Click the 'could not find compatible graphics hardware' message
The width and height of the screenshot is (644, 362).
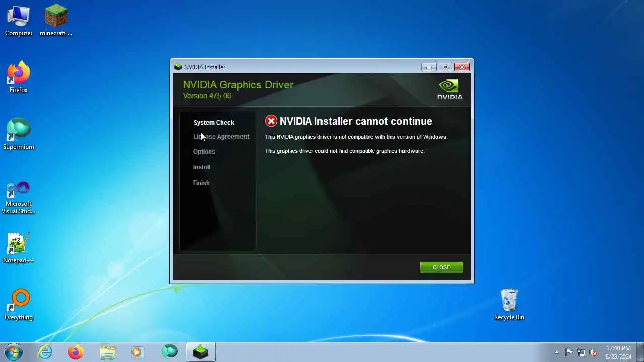coord(345,151)
